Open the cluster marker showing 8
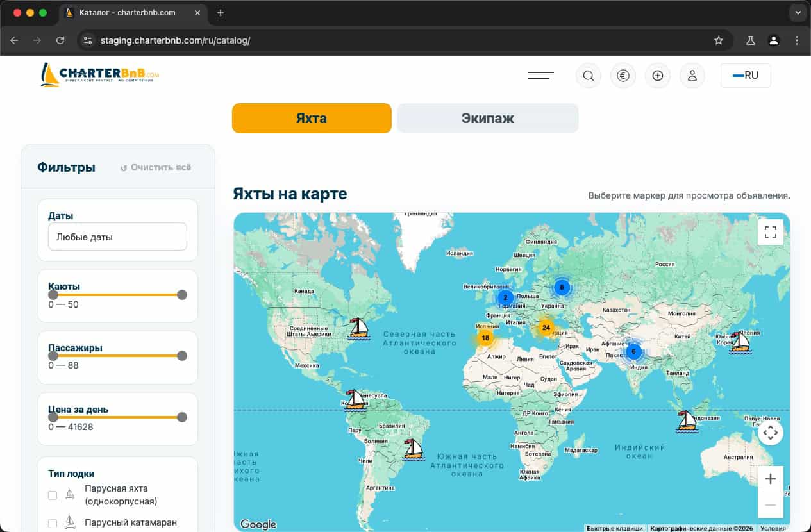 562,288
